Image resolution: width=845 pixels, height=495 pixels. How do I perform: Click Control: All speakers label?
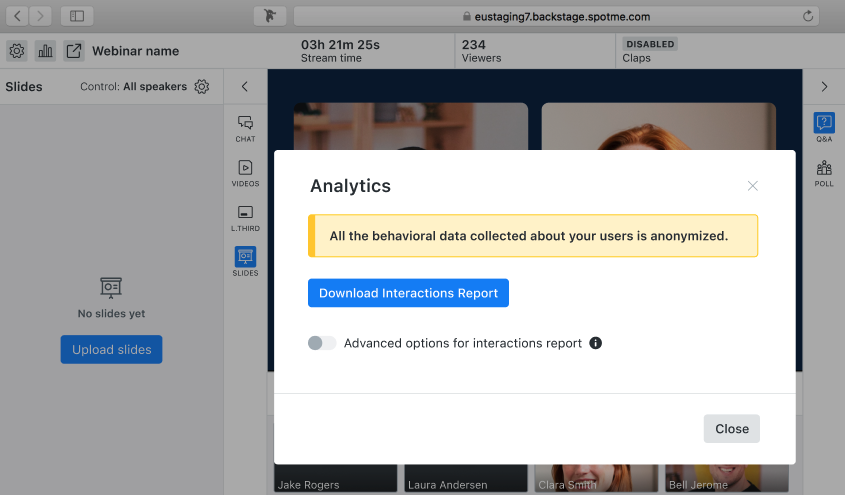pos(134,87)
